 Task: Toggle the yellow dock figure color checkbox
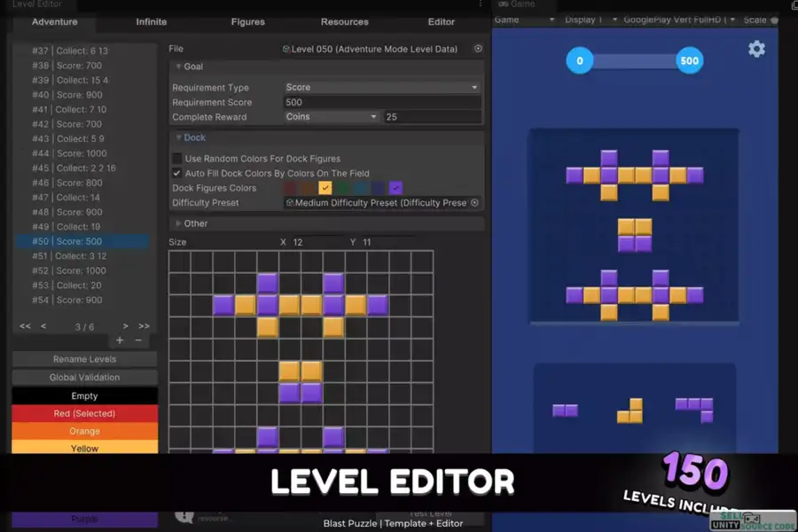click(325, 188)
